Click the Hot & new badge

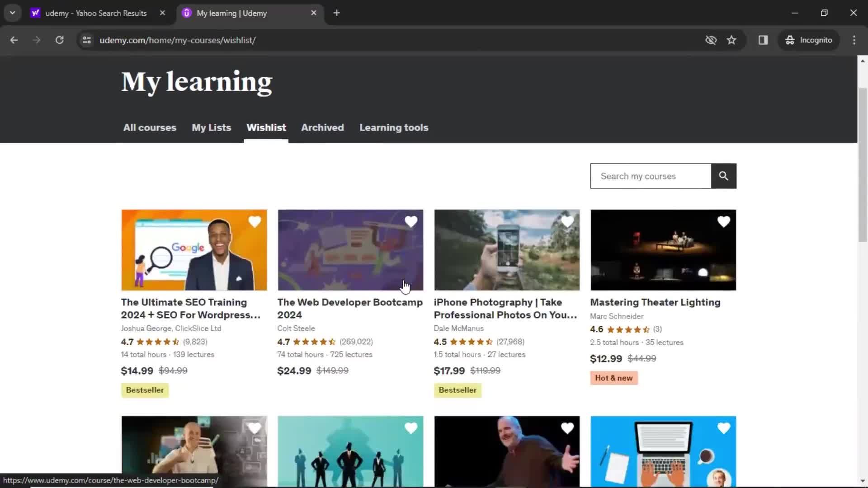coord(614,378)
